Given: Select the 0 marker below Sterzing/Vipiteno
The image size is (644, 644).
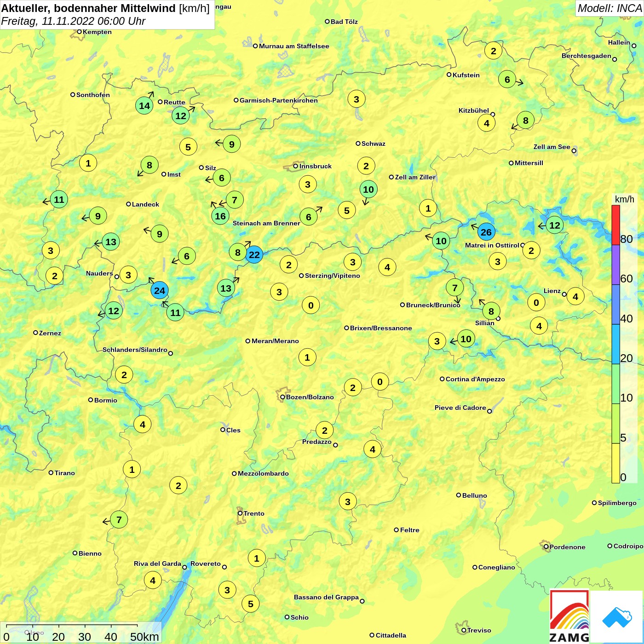Looking at the screenshot, I should 311,305.
